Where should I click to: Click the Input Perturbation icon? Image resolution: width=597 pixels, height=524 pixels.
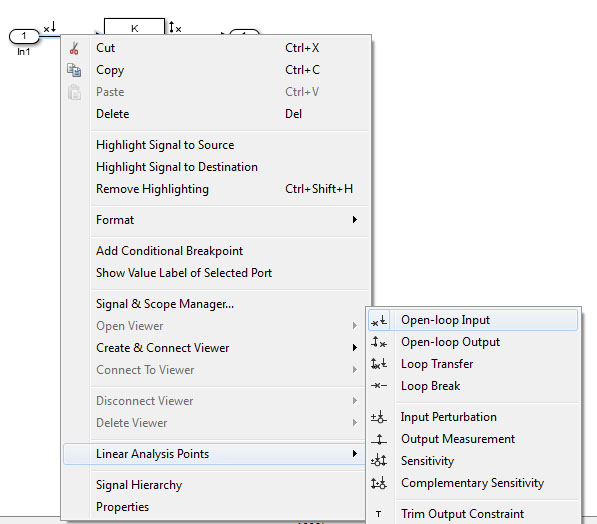click(x=379, y=417)
